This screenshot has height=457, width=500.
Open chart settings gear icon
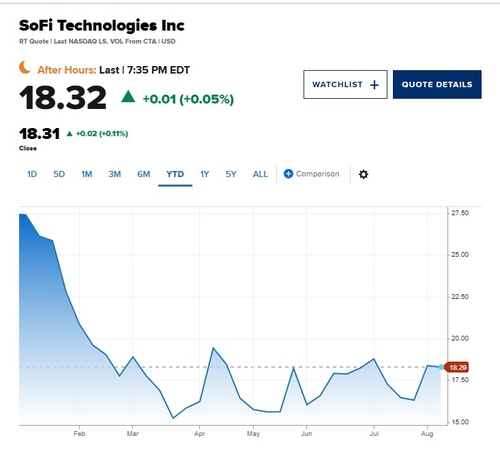click(363, 174)
